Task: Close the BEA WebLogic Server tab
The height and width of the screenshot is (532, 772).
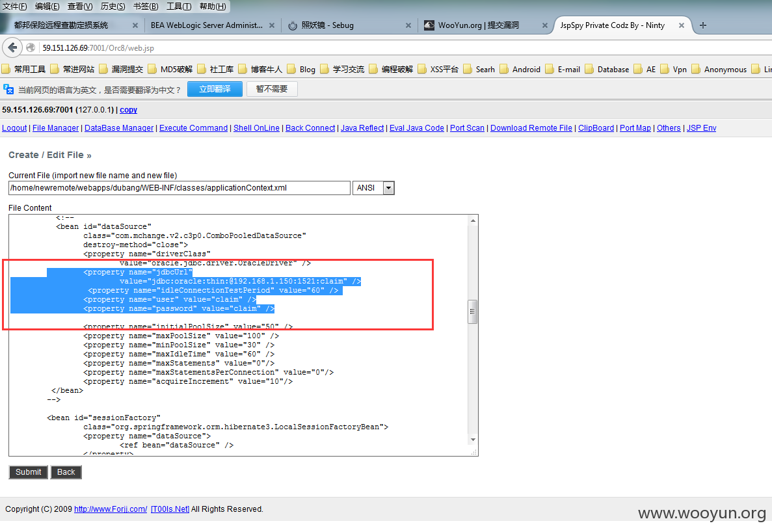Action: click(272, 25)
